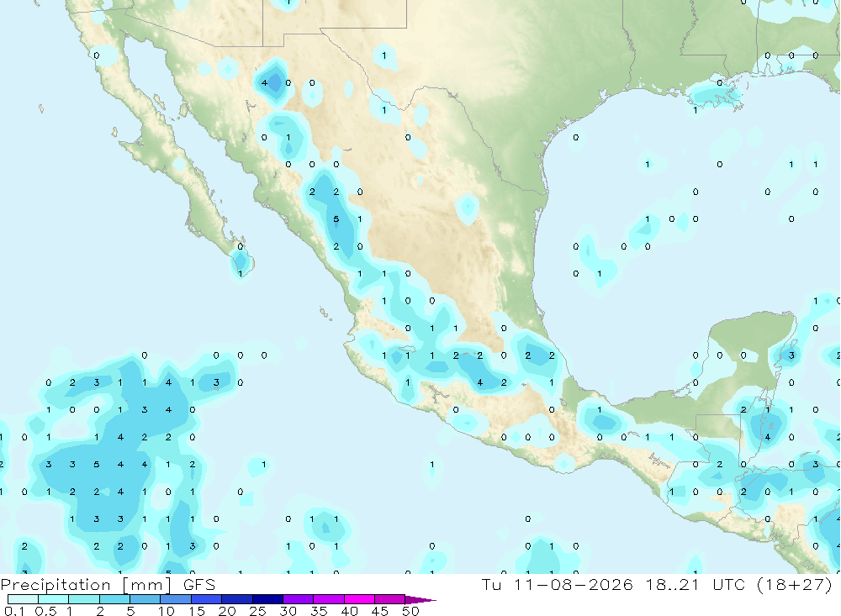841x616 pixels.
Task: Choose the 10–15 mm legend swatch
Action: click(x=176, y=599)
